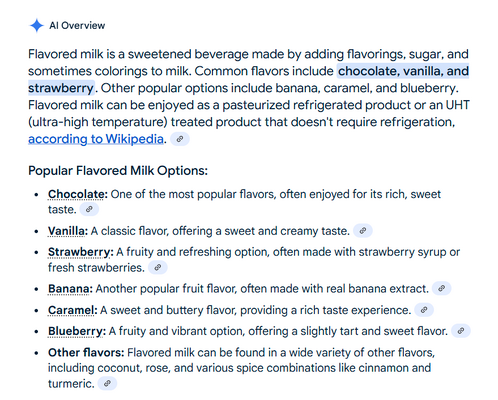Click link icon after turmeric text

pos(107,383)
